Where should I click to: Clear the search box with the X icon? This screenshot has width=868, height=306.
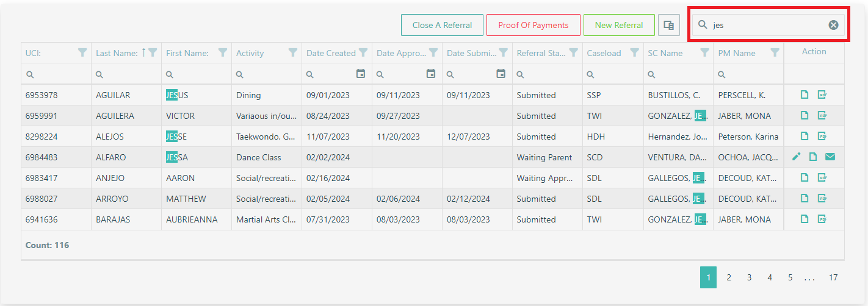click(833, 25)
